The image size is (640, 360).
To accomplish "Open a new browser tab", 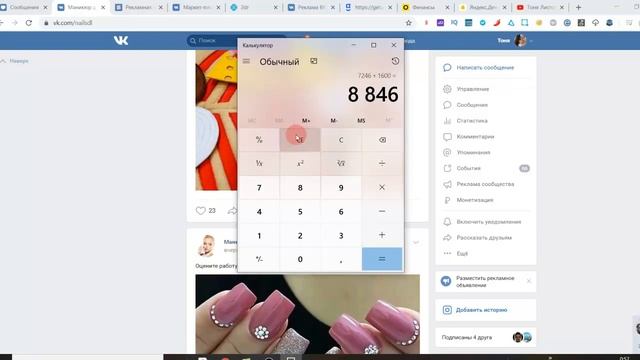I will (578, 7).
